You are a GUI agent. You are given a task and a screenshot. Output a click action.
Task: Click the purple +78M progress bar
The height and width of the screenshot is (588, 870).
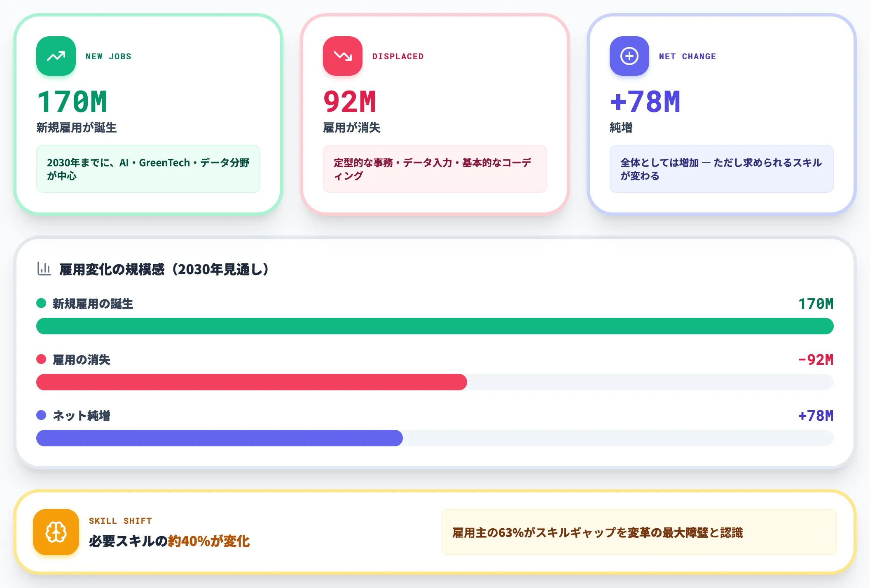[220, 438]
